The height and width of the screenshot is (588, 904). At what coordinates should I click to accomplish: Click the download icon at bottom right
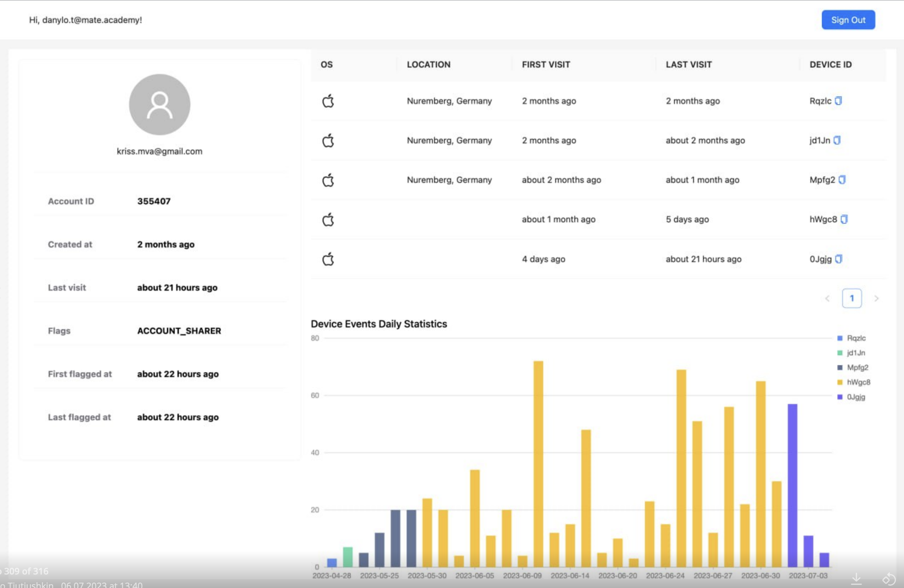coord(856,578)
